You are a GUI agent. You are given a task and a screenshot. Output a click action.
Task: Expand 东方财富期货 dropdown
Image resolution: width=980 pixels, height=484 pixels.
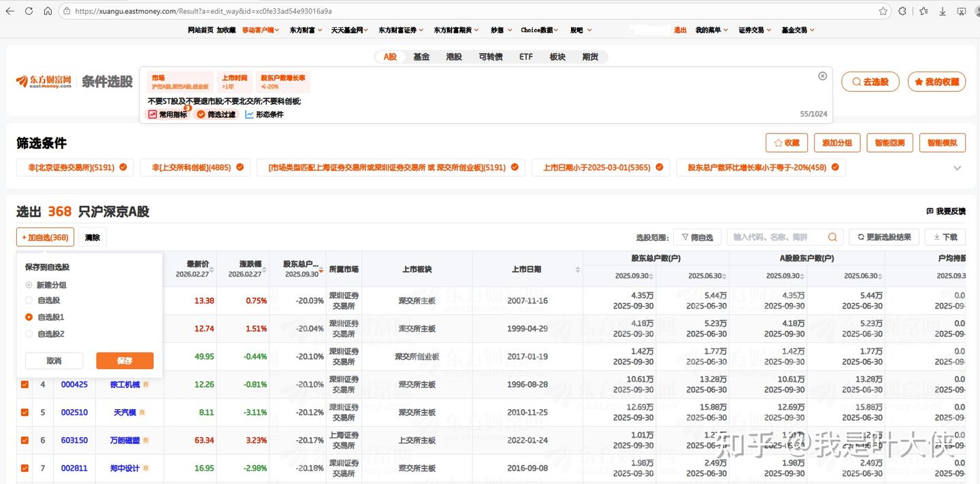(x=457, y=30)
